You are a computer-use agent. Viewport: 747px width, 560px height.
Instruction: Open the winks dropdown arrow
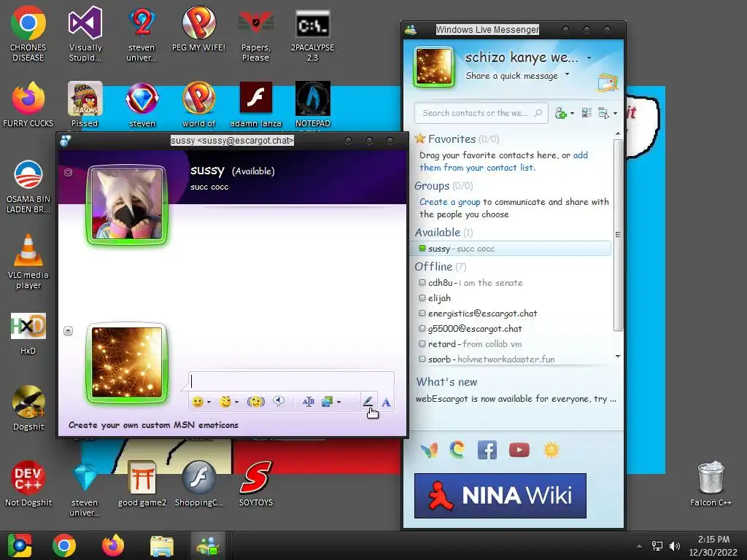click(236, 402)
